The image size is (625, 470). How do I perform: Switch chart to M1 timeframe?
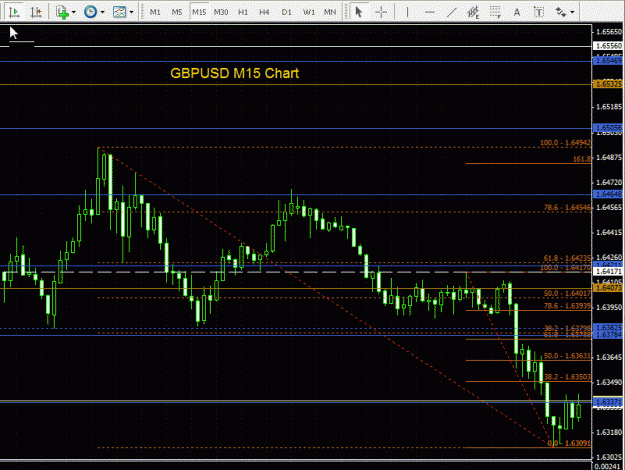(155, 12)
